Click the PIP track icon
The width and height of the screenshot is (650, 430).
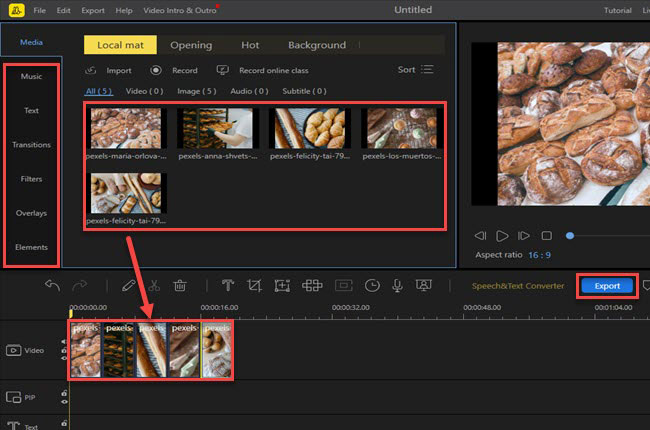tap(13, 397)
